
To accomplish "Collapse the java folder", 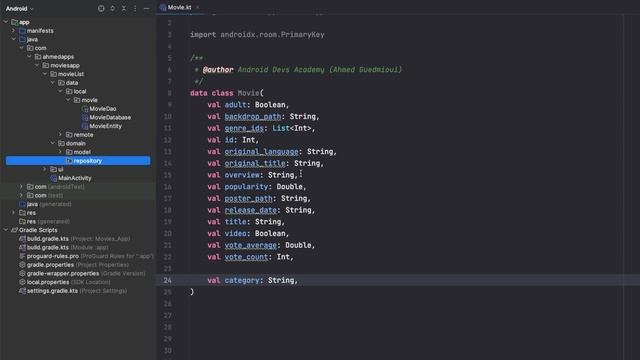I will point(13,39).
